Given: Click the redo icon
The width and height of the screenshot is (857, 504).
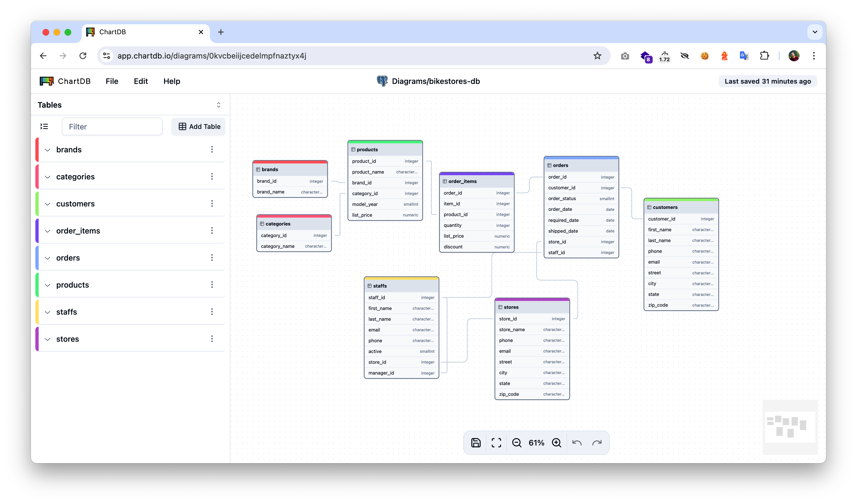Looking at the screenshot, I should point(597,442).
